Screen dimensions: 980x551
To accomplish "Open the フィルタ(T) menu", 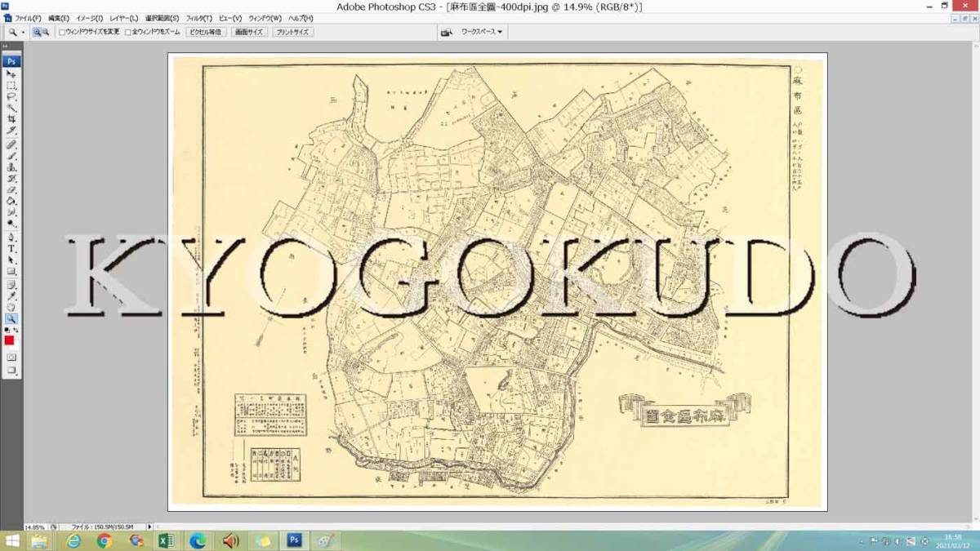I will point(199,18).
